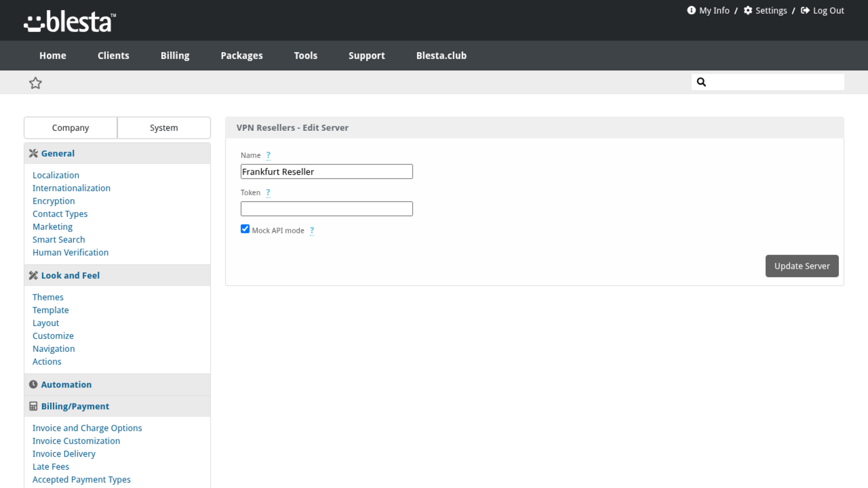This screenshot has width=868, height=488.
Task: Open Smart Search settings
Action: 59,239
